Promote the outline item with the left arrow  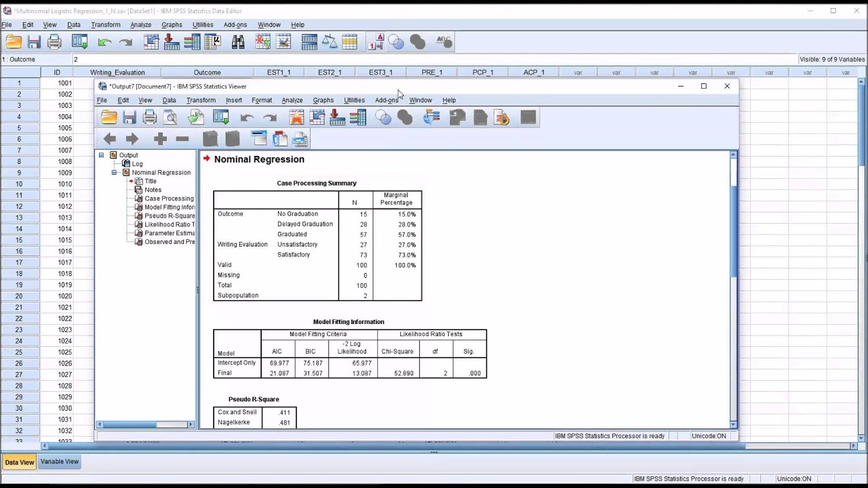[x=109, y=139]
